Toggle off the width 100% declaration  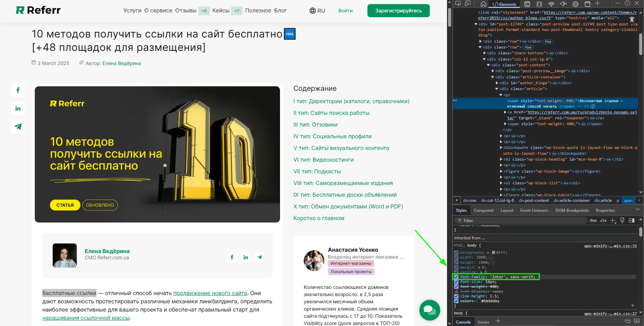pos(456,257)
